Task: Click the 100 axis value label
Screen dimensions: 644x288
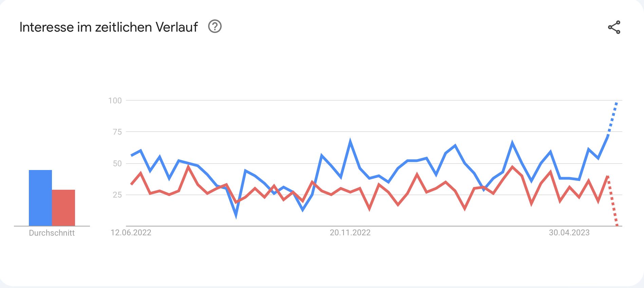Action: [x=115, y=100]
